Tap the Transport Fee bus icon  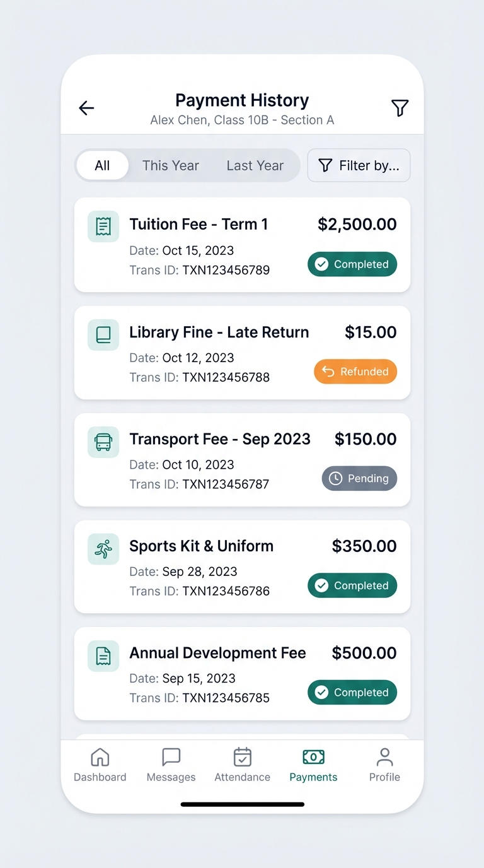[x=103, y=442]
